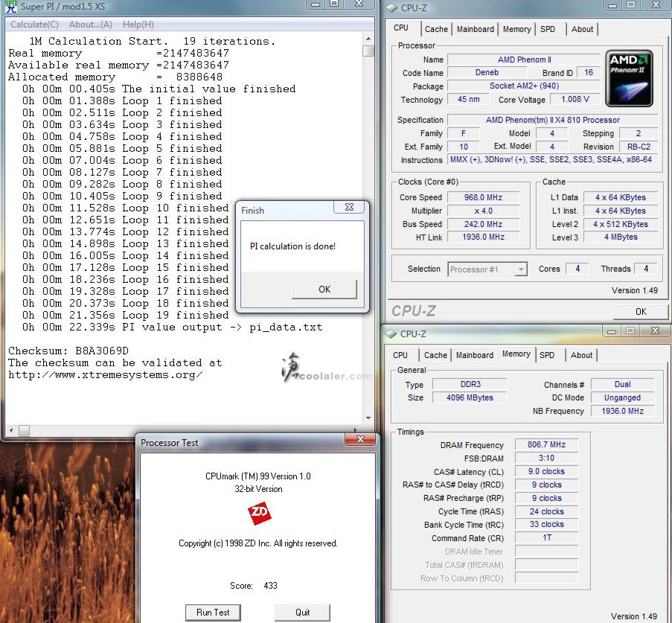Click the 'http://www.xtremesystems.org/' text in Super PI
The width and height of the screenshot is (672, 623).
106,374
